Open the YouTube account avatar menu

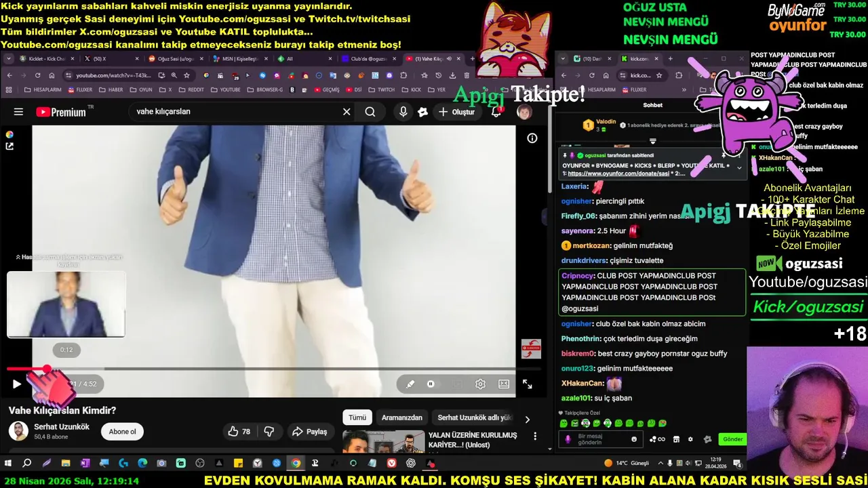[x=524, y=112]
